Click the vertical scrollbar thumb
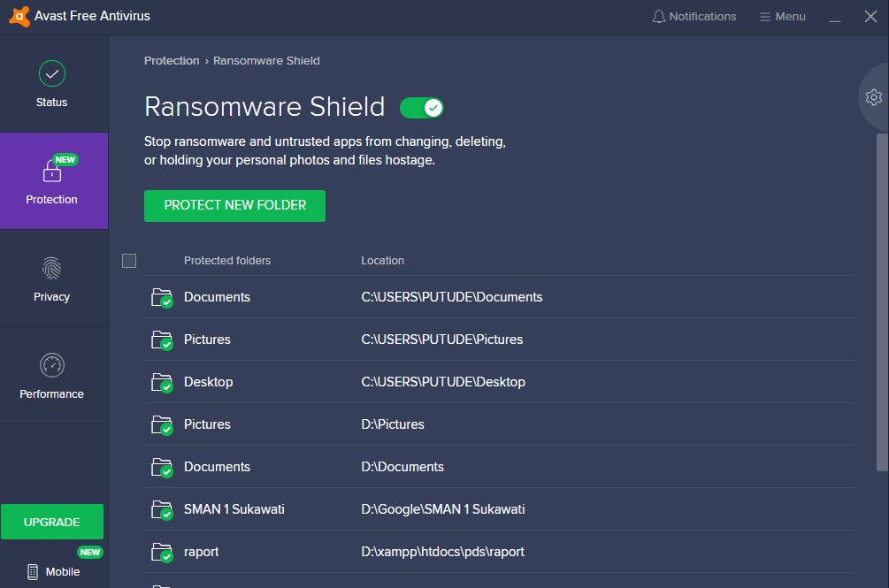 tap(882, 302)
